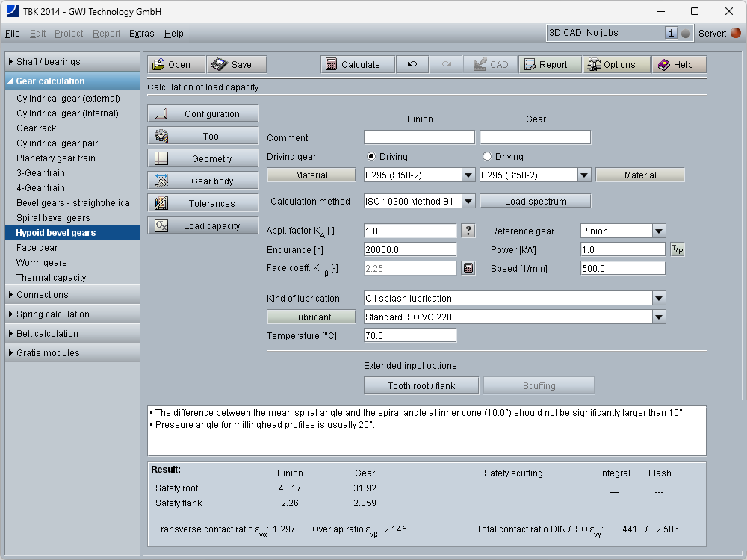Click the Tooth root / flank button
747x560 pixels.
(421, 386)
